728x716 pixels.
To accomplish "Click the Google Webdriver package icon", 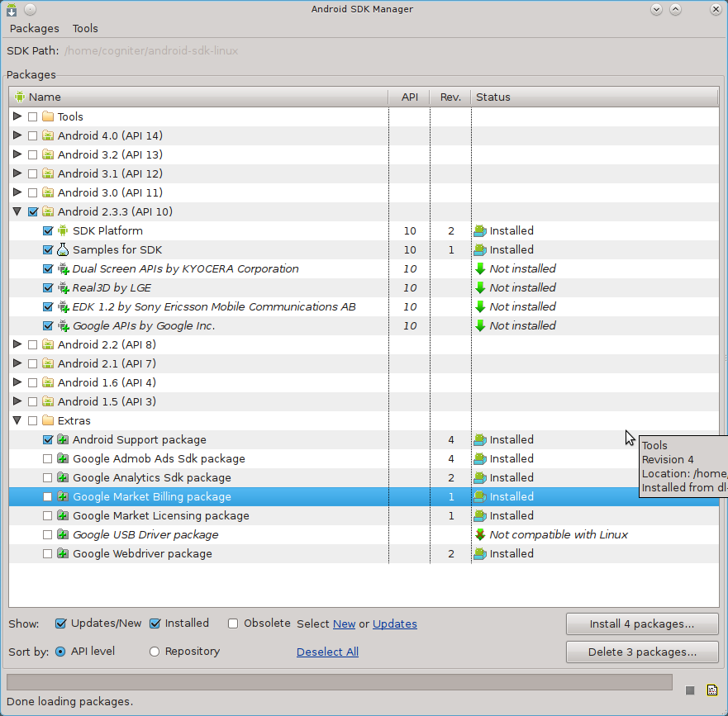I will [x=63, y=553].
